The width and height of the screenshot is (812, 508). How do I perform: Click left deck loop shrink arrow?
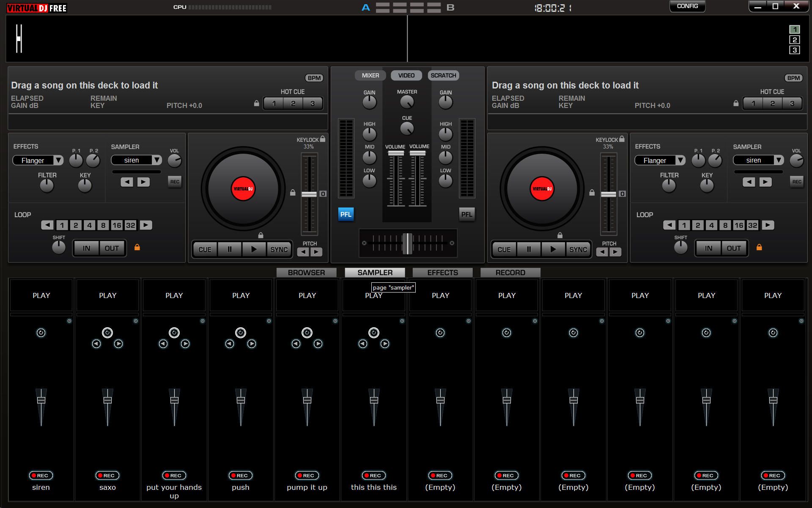pos(47,225)
